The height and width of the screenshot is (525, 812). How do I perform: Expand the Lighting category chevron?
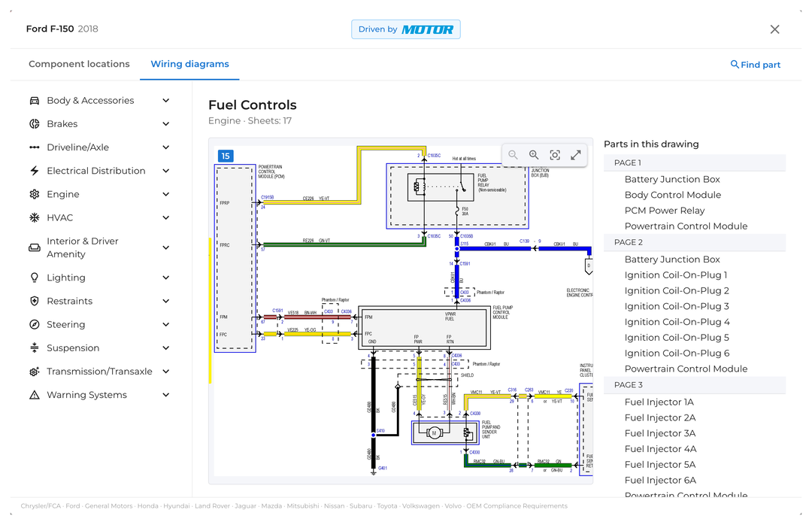coord(165,278)
